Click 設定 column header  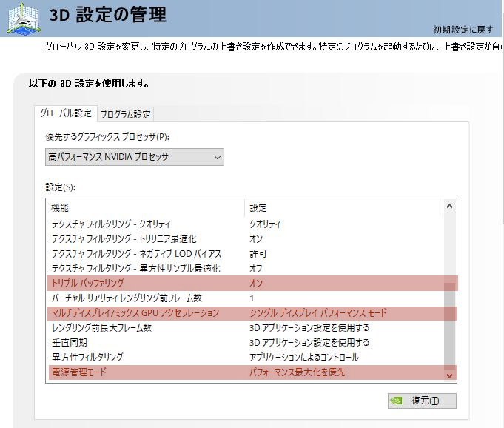pyautogui.click(x=344, y=208)
